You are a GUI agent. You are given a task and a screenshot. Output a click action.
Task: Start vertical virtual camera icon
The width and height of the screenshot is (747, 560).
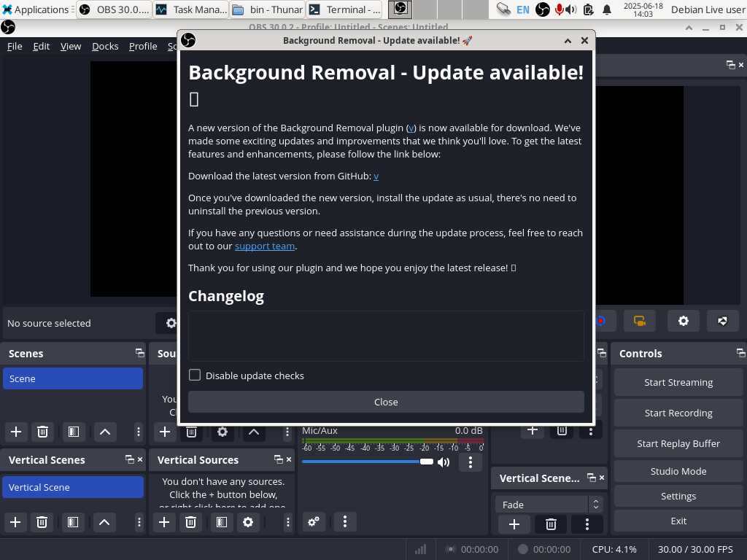pos(640,321)
